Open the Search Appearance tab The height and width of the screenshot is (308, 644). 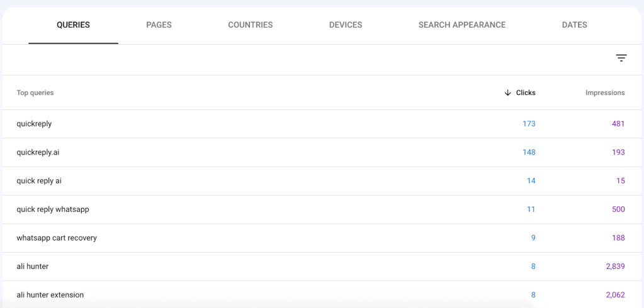pos(461,25)
